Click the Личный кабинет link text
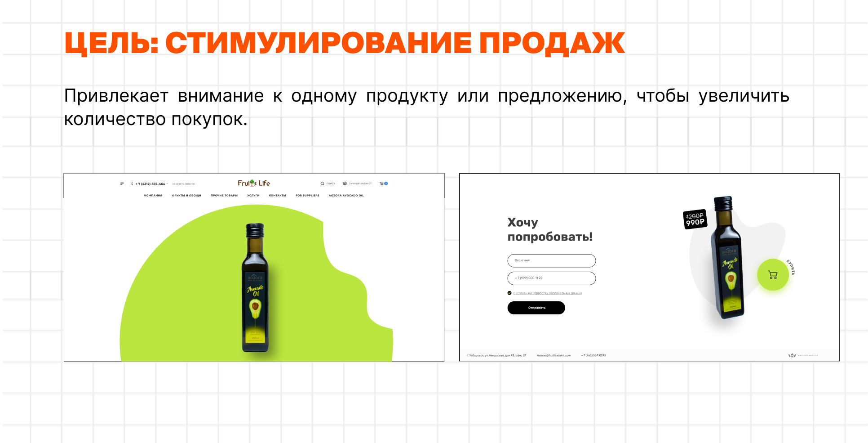 (360, 183)
